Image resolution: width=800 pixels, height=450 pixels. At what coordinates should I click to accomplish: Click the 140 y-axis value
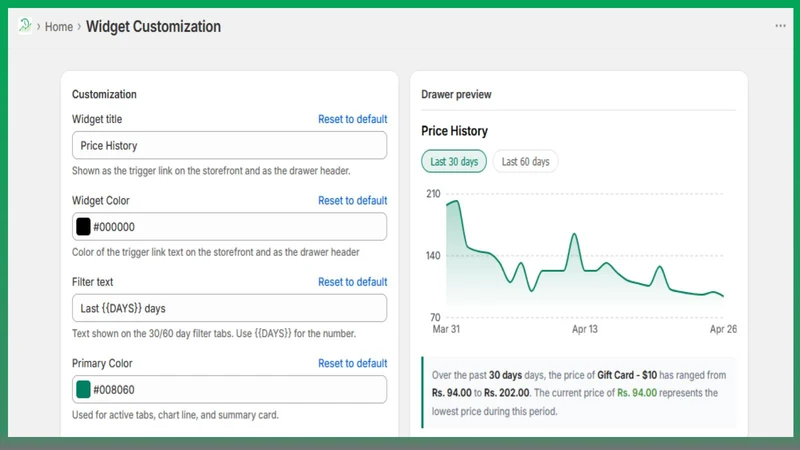[433, 256]
